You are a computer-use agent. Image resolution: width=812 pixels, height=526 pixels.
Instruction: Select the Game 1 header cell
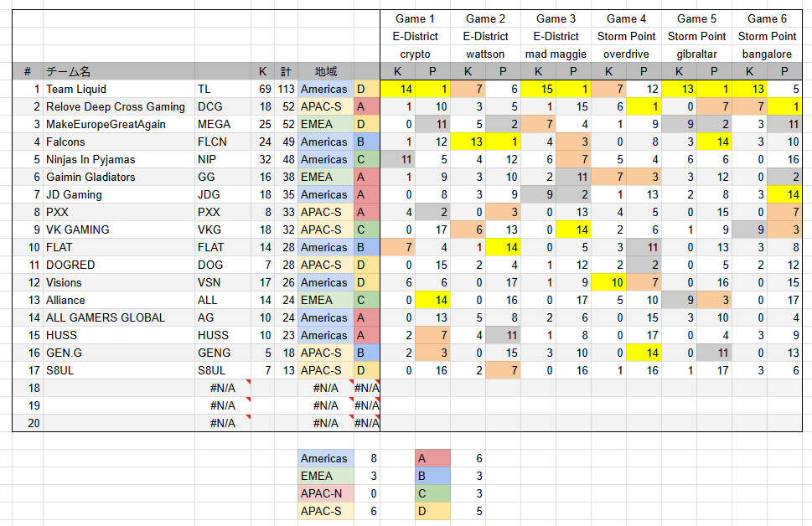pos(416,18)
